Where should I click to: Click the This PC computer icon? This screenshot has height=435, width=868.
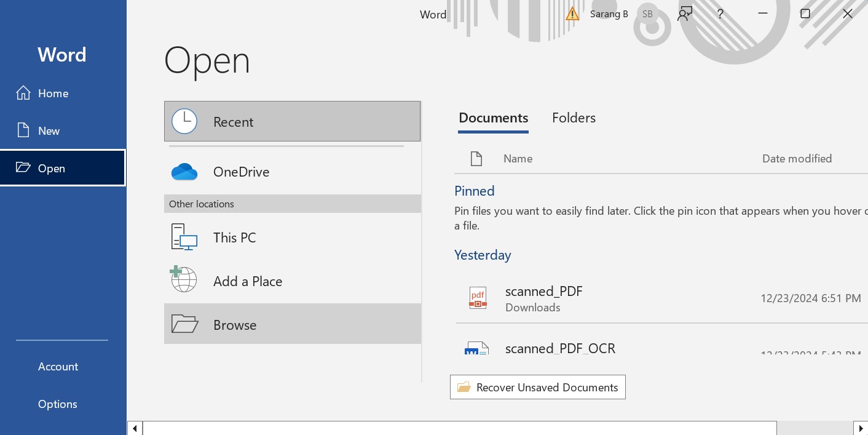click(x=184, y=237)
